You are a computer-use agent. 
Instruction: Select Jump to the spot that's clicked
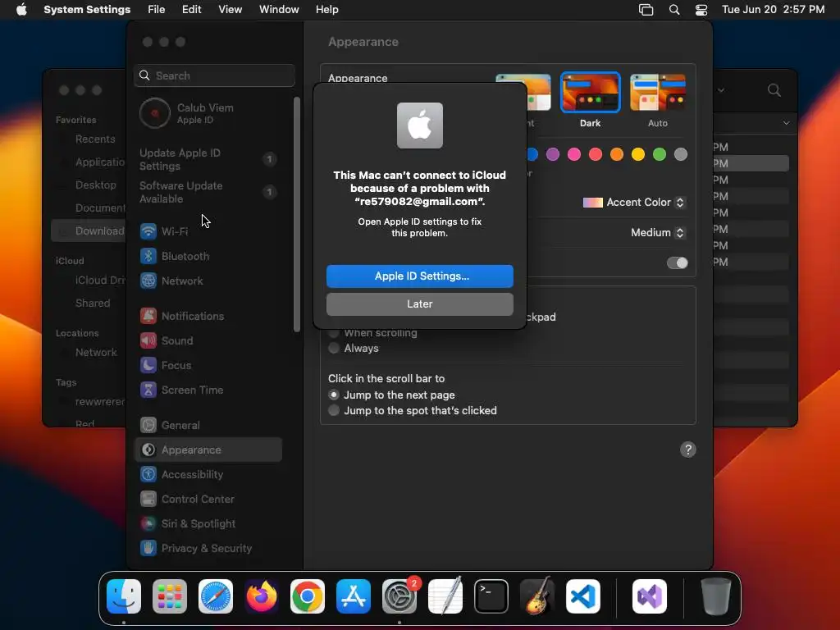(334, 410)
